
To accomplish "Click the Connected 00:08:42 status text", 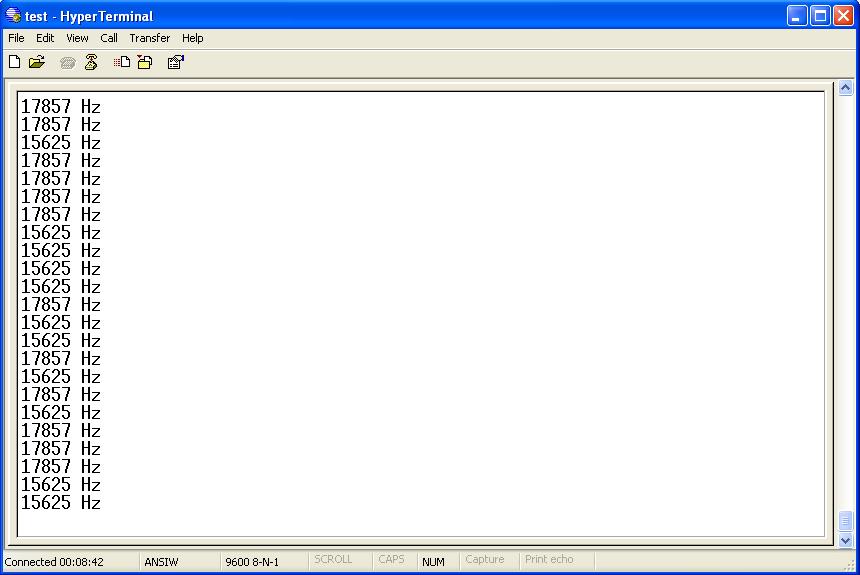I will point(54,562).
